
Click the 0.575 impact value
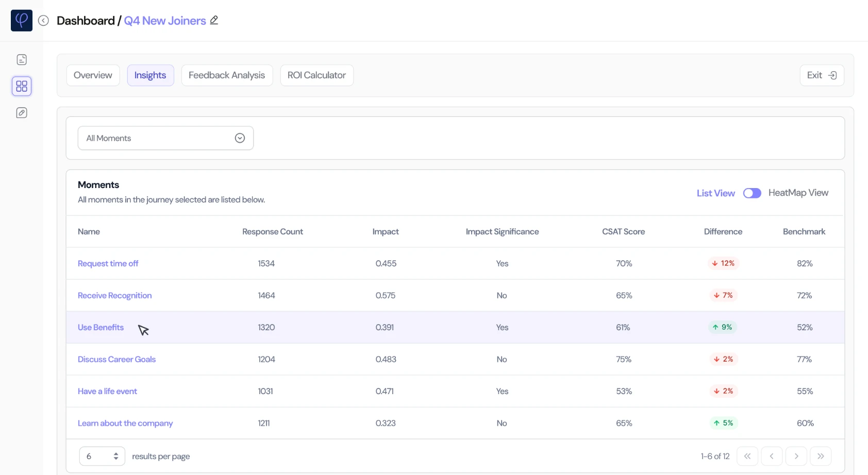386,295
